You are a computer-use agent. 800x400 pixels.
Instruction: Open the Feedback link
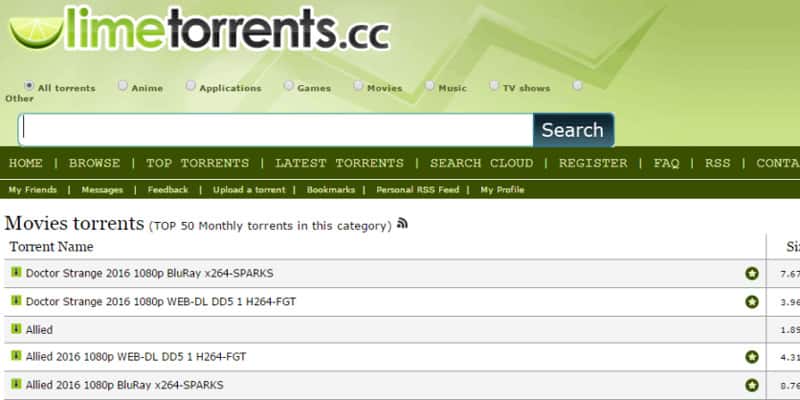tap(168, 190)
